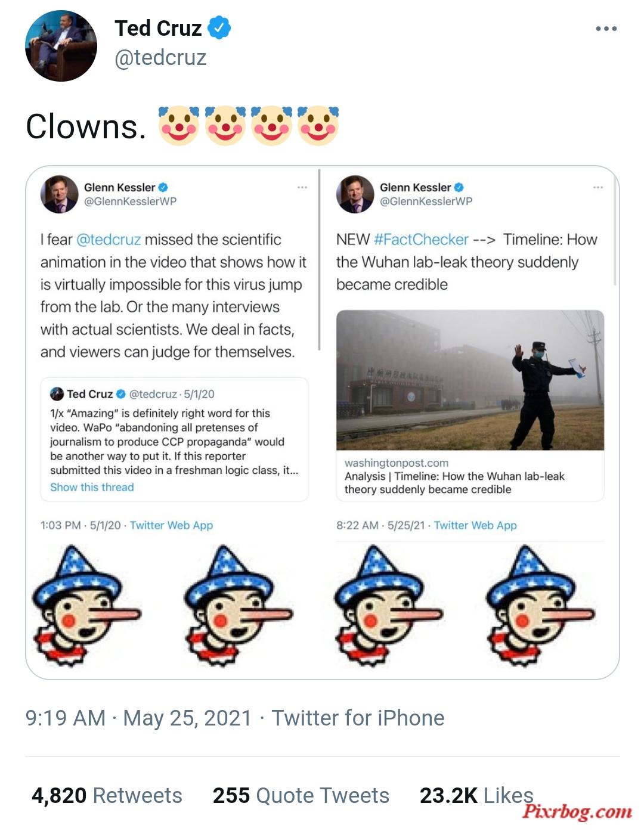Click the blue verified badge beside Ted Cruz
This screenshot has width=644, height=831.
[x=219, y=27]
